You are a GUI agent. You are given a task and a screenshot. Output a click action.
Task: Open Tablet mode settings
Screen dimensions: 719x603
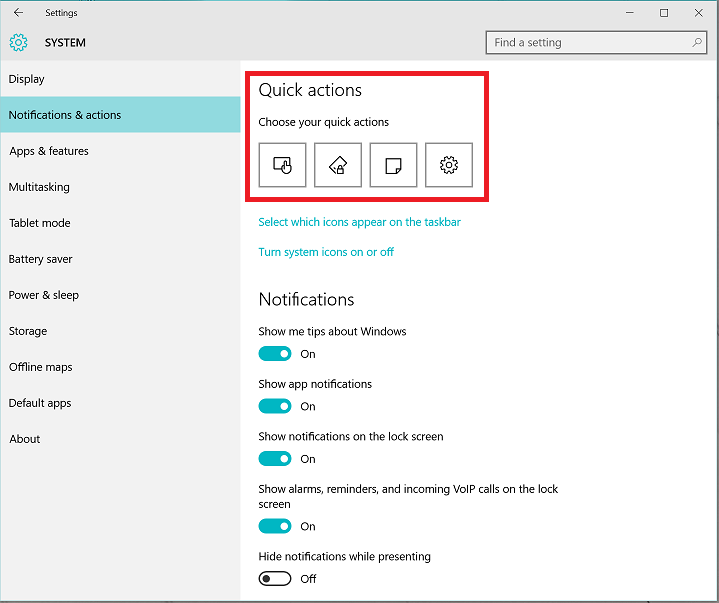pyautogui.click(x=120, y=223)
